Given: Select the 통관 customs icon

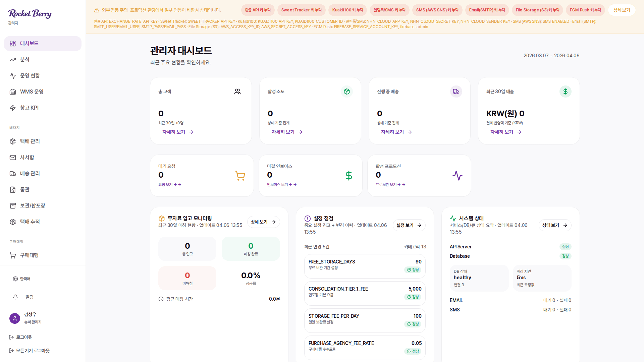Looking at the screenshot, I should (x=13, y=189).
